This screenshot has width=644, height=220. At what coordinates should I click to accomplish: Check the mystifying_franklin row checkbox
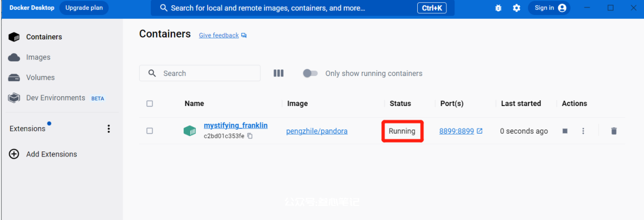(150, 131)
